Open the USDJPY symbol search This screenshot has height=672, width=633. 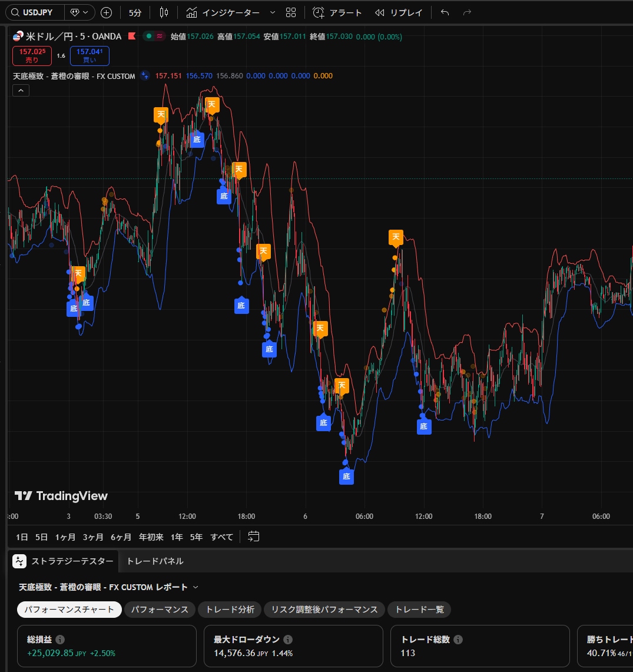pos(35,12)
